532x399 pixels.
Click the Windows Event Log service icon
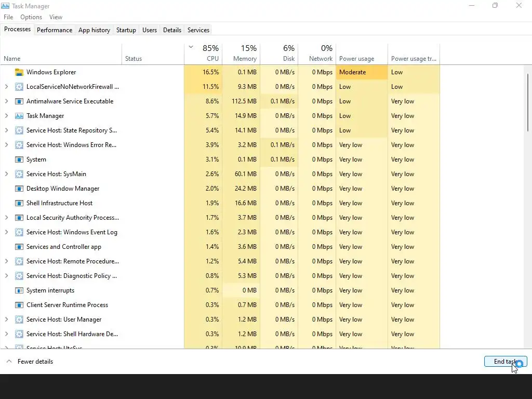[19, 232]
